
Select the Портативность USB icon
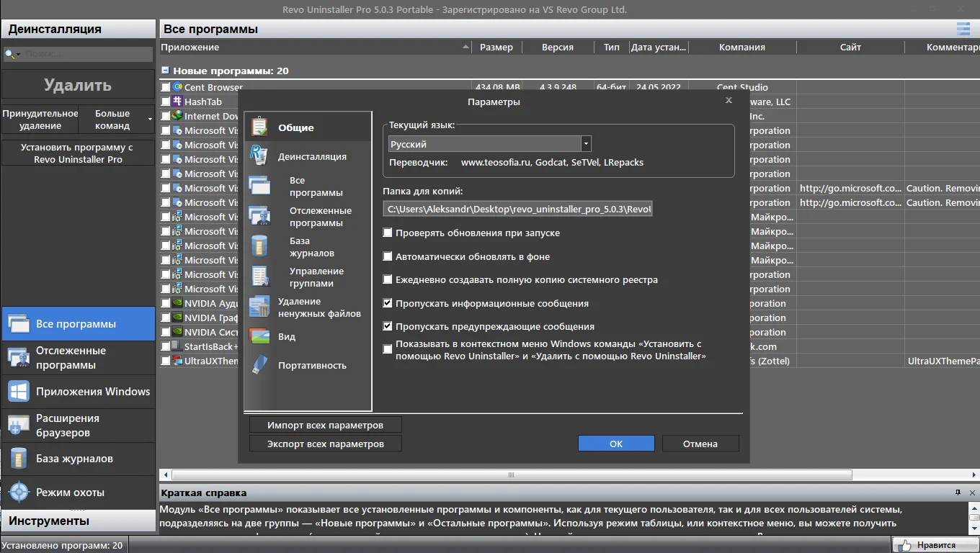point(259,365)
